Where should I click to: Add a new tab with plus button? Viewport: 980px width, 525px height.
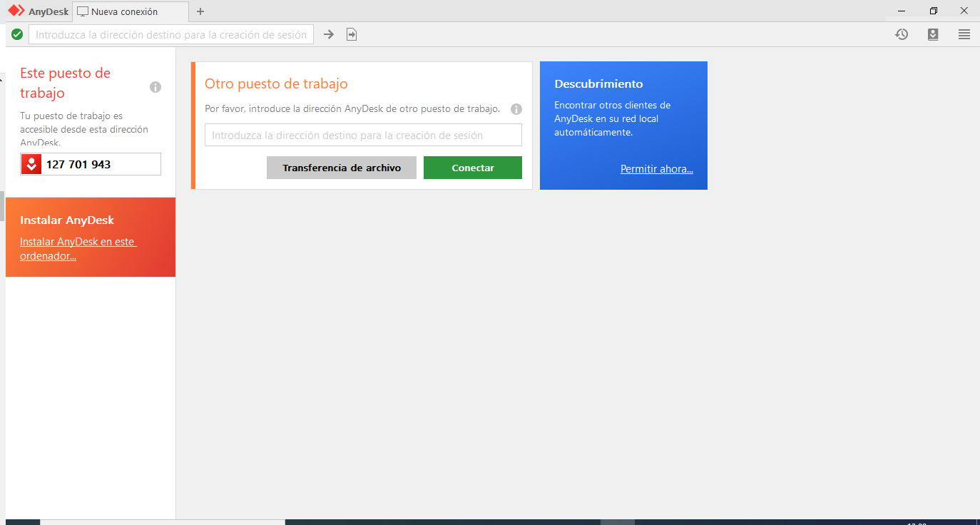200,11
